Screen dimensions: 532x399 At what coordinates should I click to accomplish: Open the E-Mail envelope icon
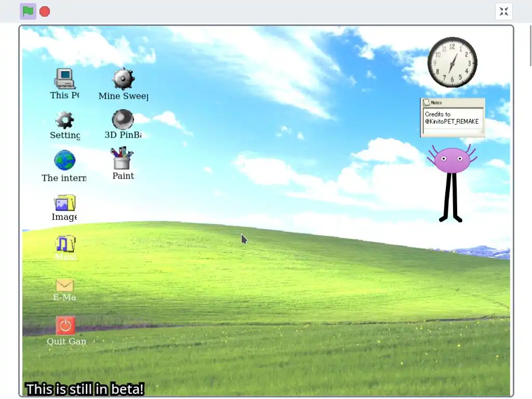64,285
